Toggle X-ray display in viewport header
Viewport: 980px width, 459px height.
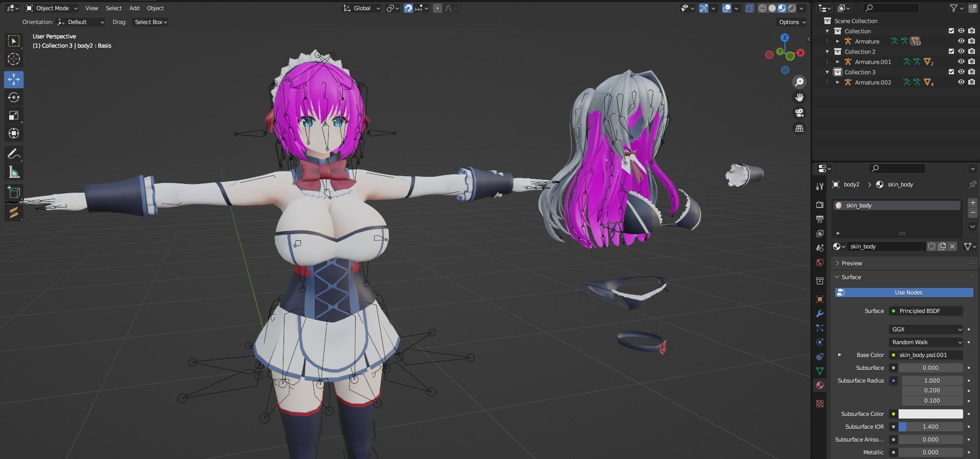[x=749, y=8]
